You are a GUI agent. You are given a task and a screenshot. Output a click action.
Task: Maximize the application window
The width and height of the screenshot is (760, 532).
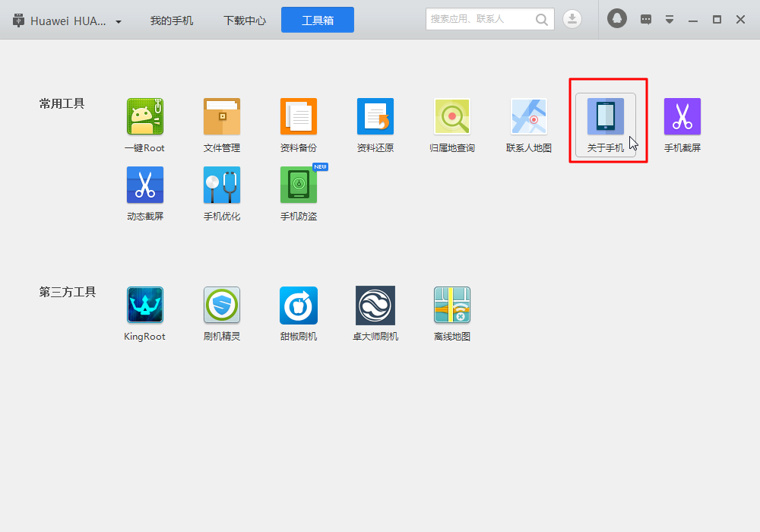click(717, 20)
